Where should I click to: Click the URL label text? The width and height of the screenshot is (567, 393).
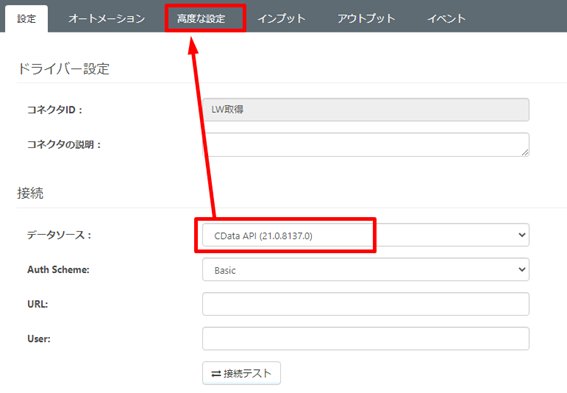38,304
